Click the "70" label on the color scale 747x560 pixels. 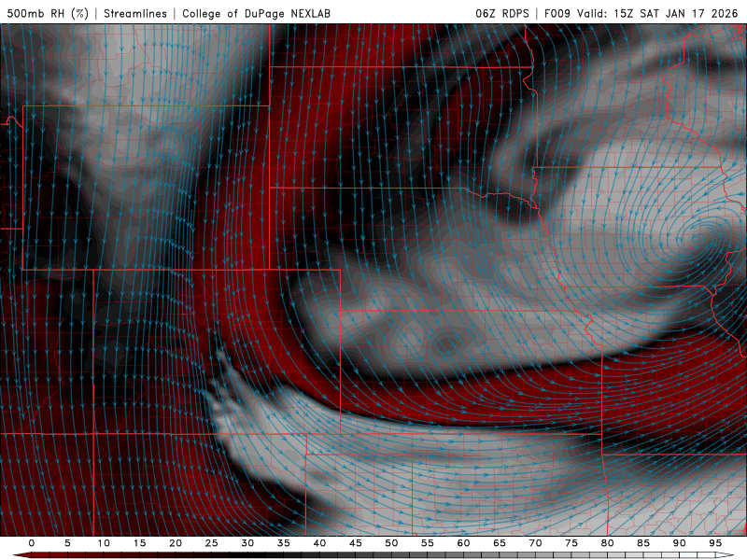tap(535, 543)
